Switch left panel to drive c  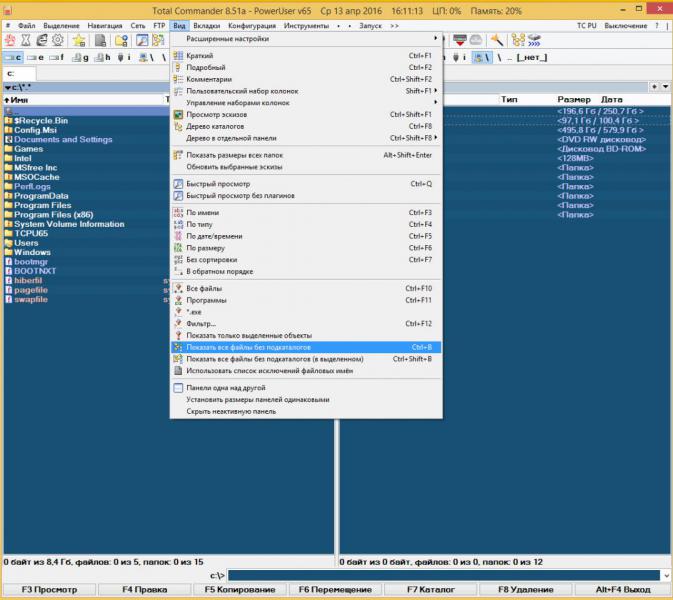[13, 57]
